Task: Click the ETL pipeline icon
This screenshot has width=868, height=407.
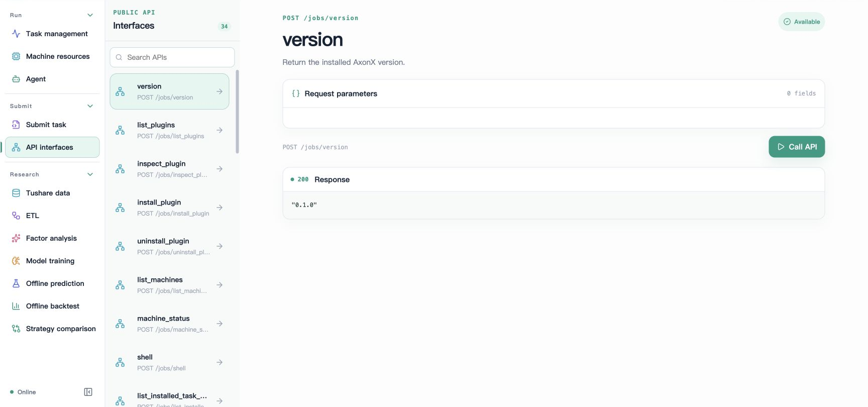Action: coord(16,216)
